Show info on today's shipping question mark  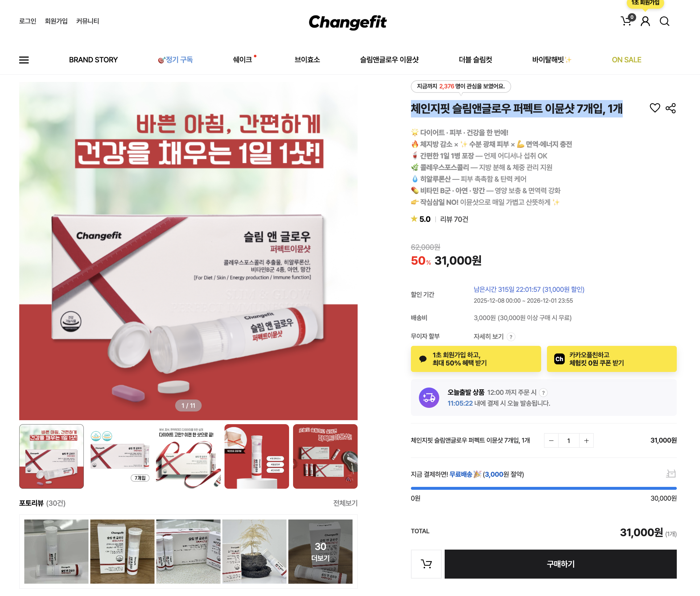543,393
